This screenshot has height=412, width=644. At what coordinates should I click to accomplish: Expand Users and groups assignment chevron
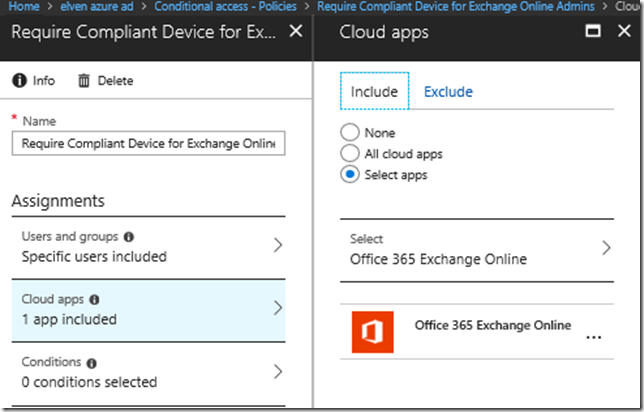pyautogui.click(x=278, y=245)
